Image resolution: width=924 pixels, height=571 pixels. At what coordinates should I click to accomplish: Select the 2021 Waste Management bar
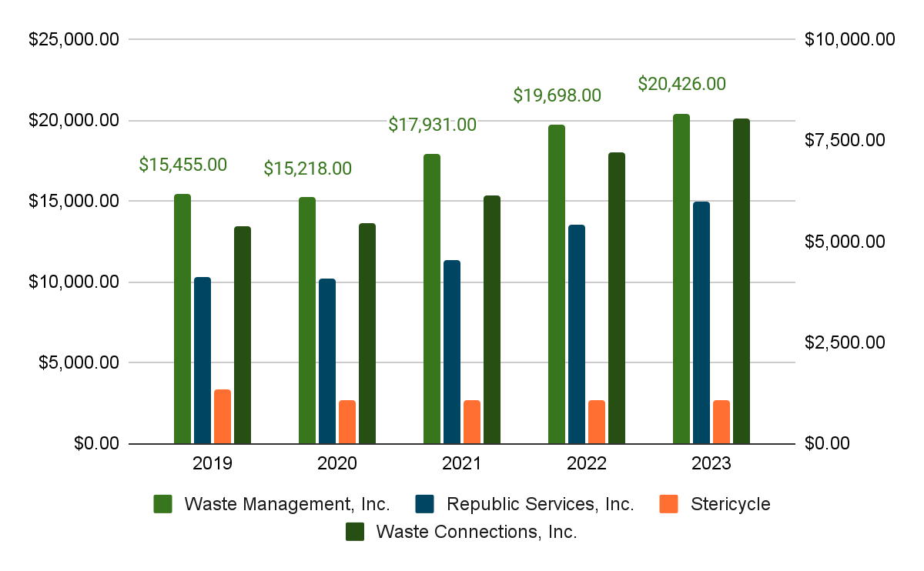point(432,299)
